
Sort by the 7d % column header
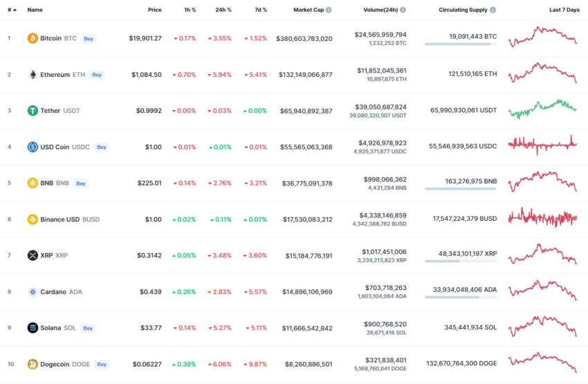pyautogui.click(x=261, y=10)
